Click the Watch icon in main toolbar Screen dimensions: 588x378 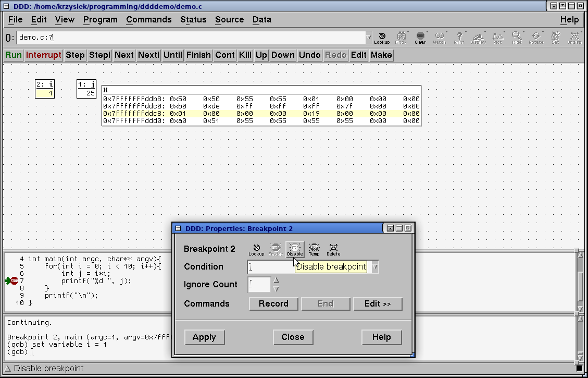(x=440, y=38)
